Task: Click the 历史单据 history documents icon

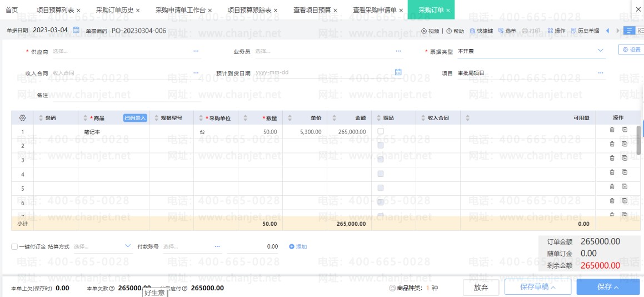Action: [x=573, y=31]
